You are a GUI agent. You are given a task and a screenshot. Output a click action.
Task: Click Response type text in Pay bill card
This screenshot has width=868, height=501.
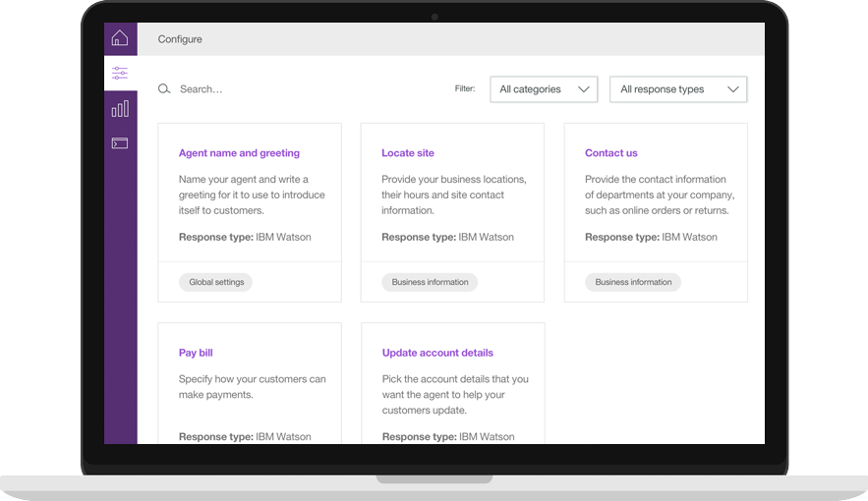(245, 436)
